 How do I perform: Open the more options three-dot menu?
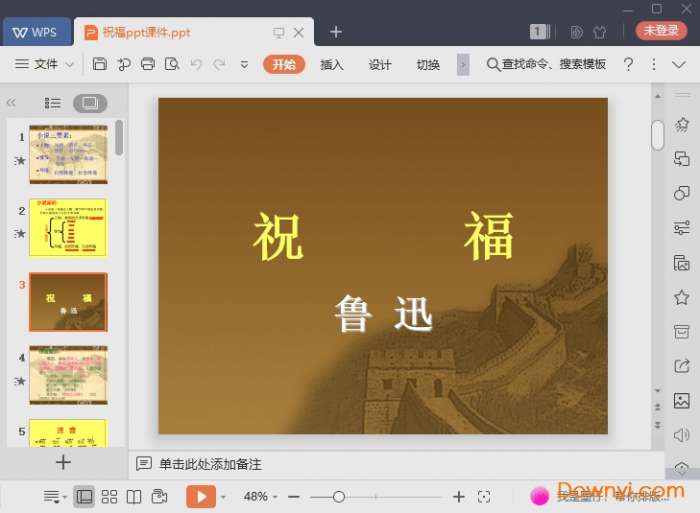[x=654, y=64]
